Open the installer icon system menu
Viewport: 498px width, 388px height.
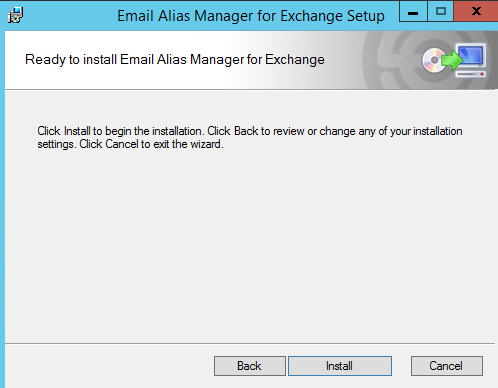(15, 15)
